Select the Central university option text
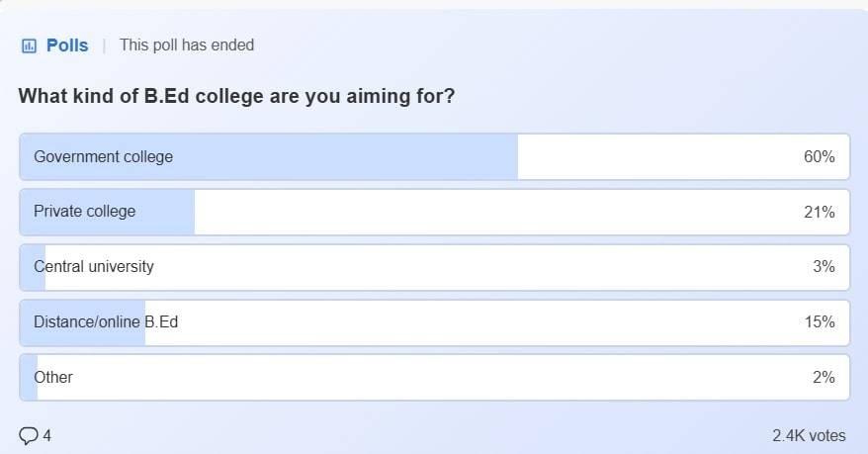868x454 pixels. (x=94, y=267)
